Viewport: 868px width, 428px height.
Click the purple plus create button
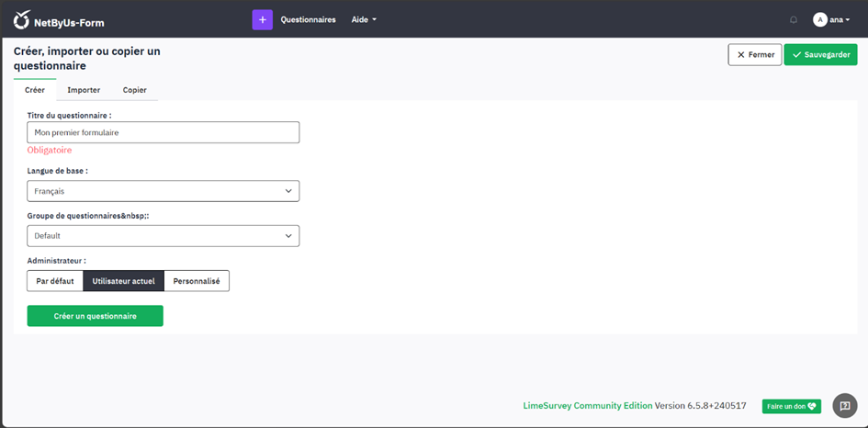click(x=263, y=19)
